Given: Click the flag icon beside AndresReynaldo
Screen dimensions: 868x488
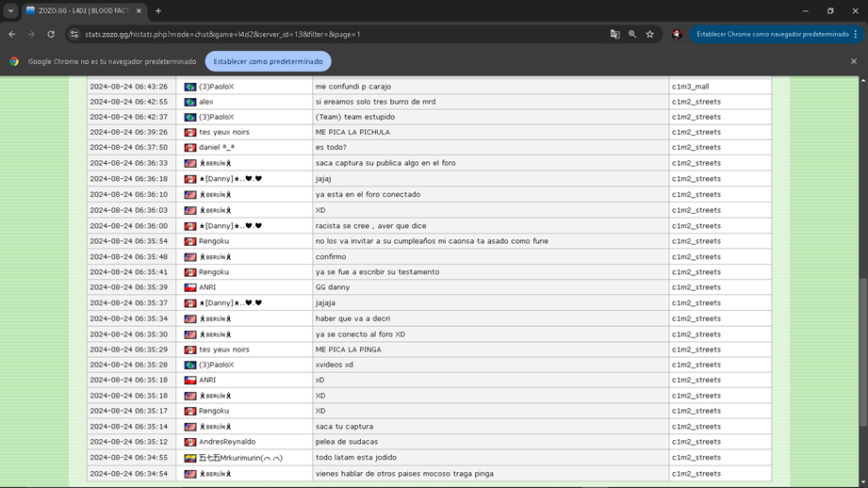Looking at the screenshot, I should tap(190, 442).
